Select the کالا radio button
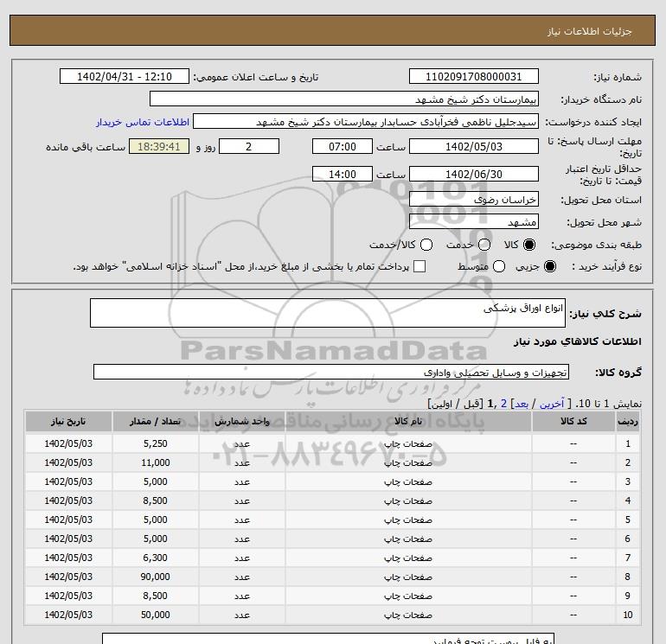 (x=529, y=245)
